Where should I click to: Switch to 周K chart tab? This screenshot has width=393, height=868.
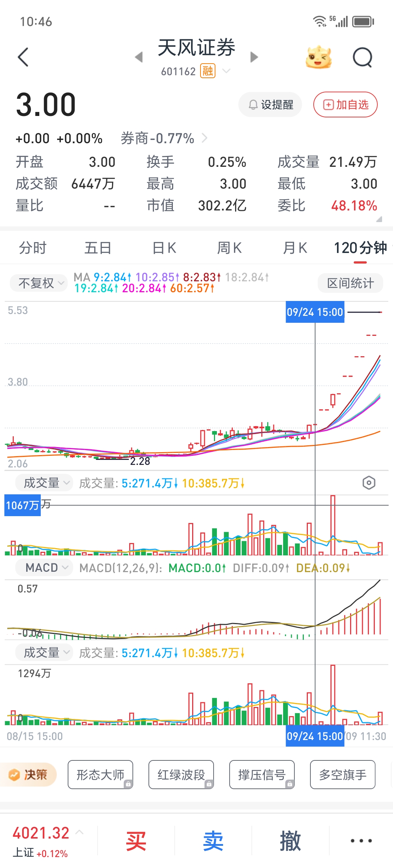pos(229,248)
